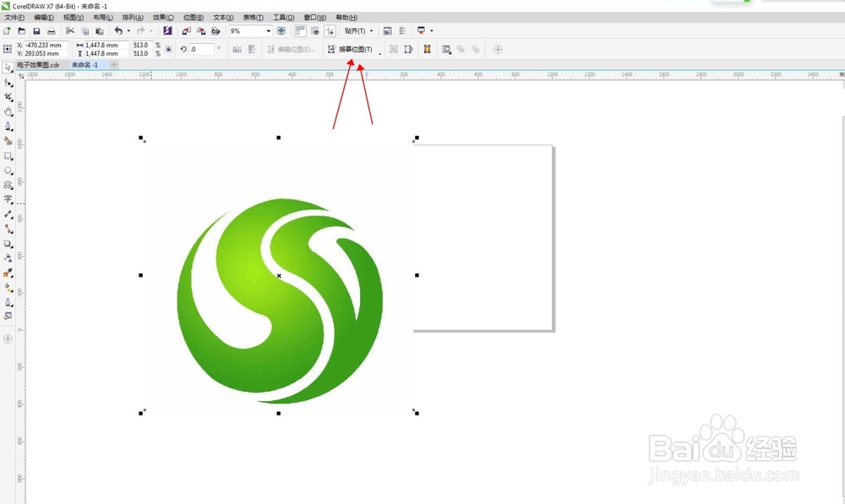Click the Print icon
Screen dimensions: 845x504
pos(52,30)
